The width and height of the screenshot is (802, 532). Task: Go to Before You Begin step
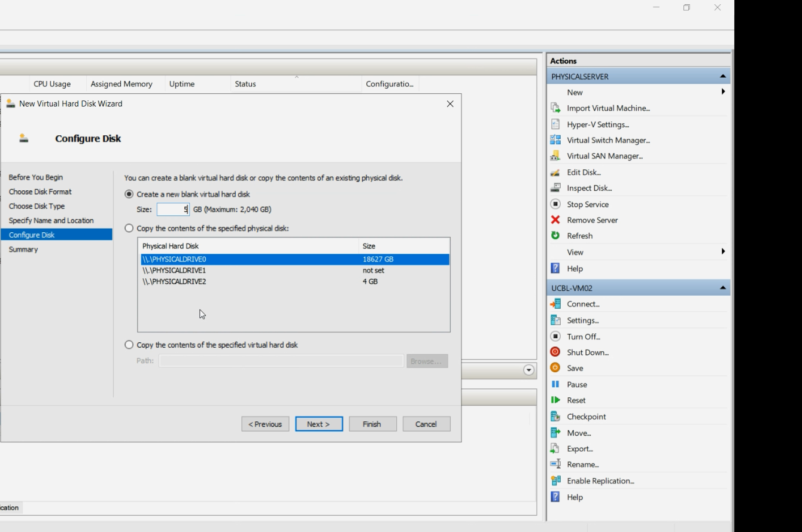pyautogui.click(x=35, y=177)
